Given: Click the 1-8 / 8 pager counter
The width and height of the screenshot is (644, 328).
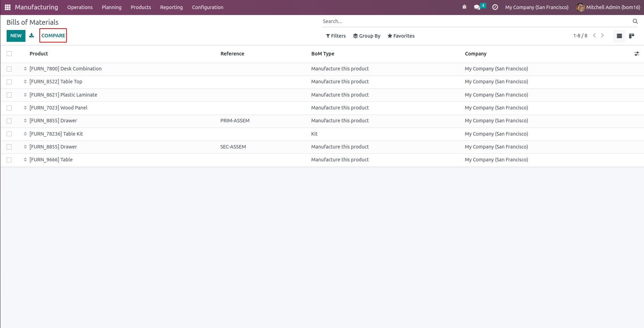Looking at the screenshot, I should tap(580, 36).
